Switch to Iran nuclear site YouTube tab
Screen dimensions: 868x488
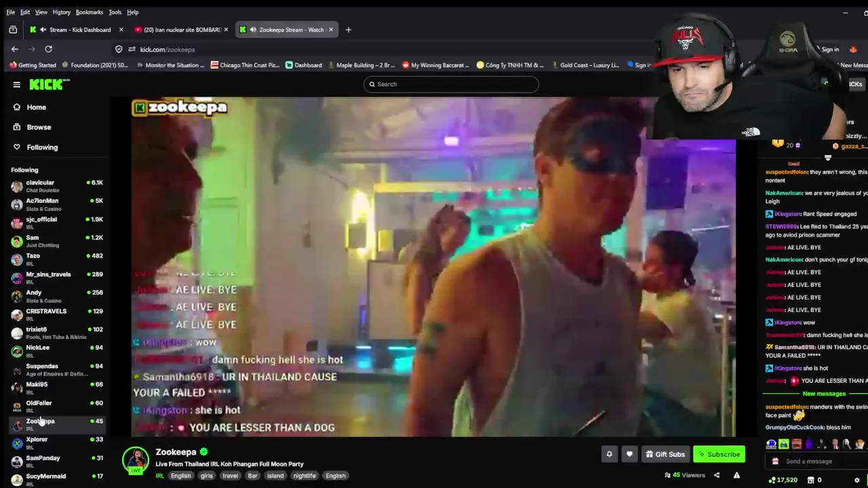click(182, 30)
